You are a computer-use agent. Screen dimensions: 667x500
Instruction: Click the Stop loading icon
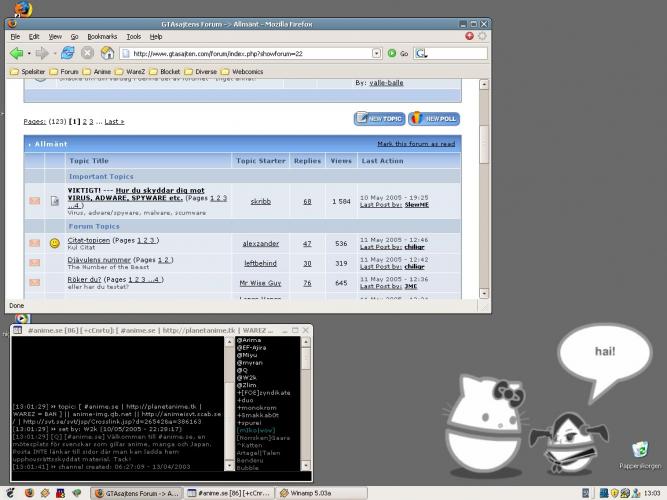(x=87, y=53)
